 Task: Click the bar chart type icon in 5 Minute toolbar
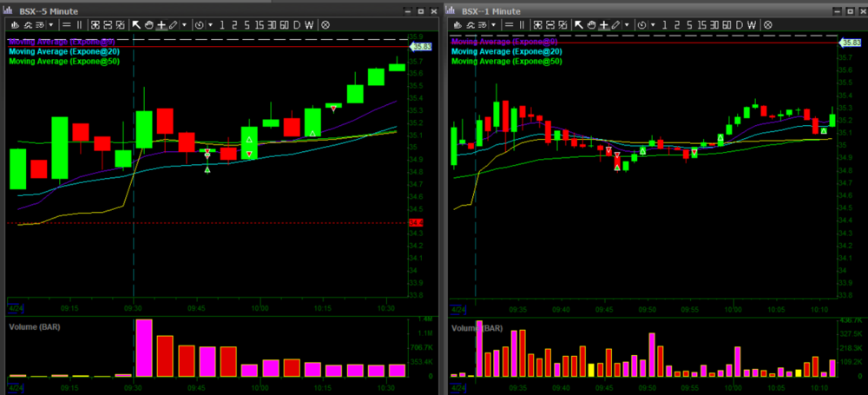[12, 25]
